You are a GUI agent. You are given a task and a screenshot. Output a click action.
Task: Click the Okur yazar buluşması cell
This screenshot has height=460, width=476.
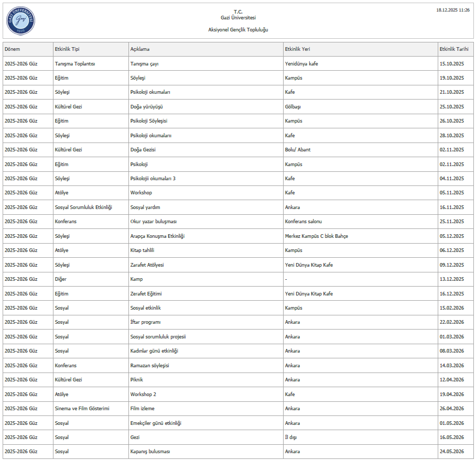(x=154, y=222)
